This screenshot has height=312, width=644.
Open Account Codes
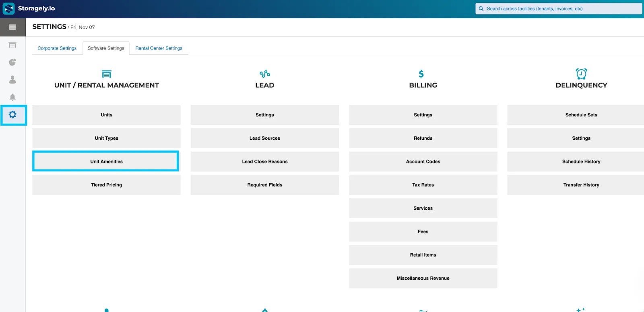tap(423, 161)
